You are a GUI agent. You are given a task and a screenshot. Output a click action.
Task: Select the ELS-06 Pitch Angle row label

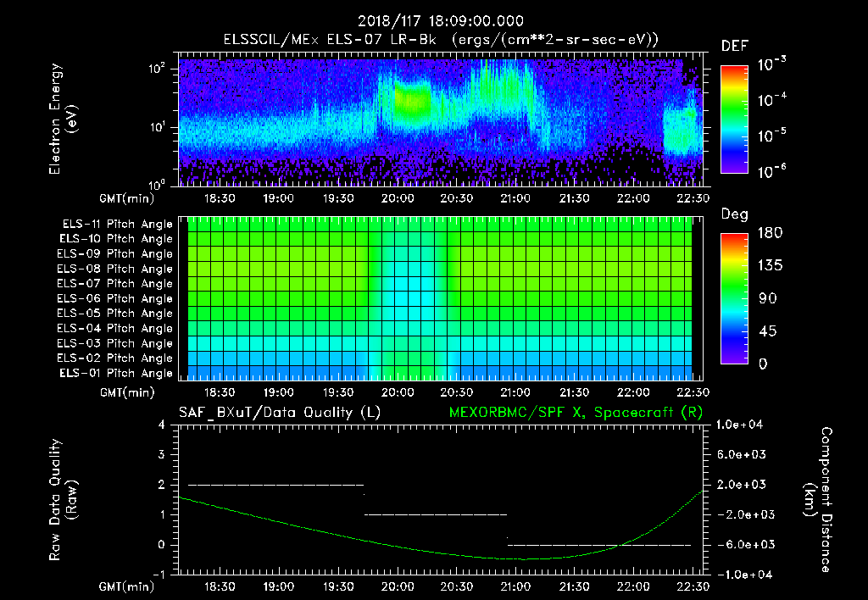pos(115,298)
